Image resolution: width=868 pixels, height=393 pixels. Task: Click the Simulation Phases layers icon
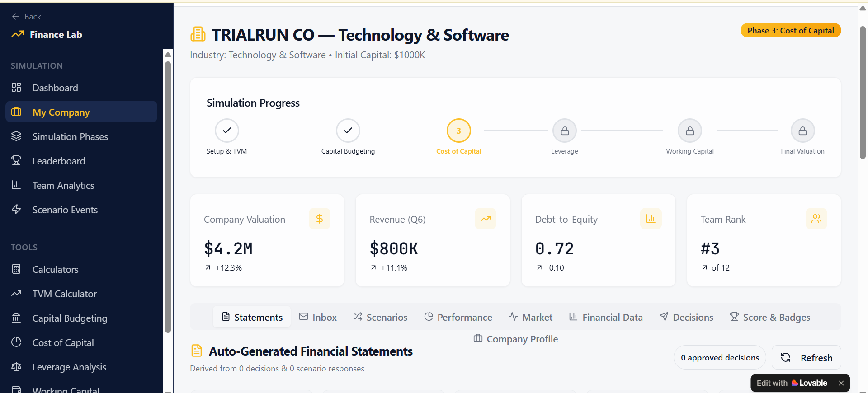click(16, 136)
